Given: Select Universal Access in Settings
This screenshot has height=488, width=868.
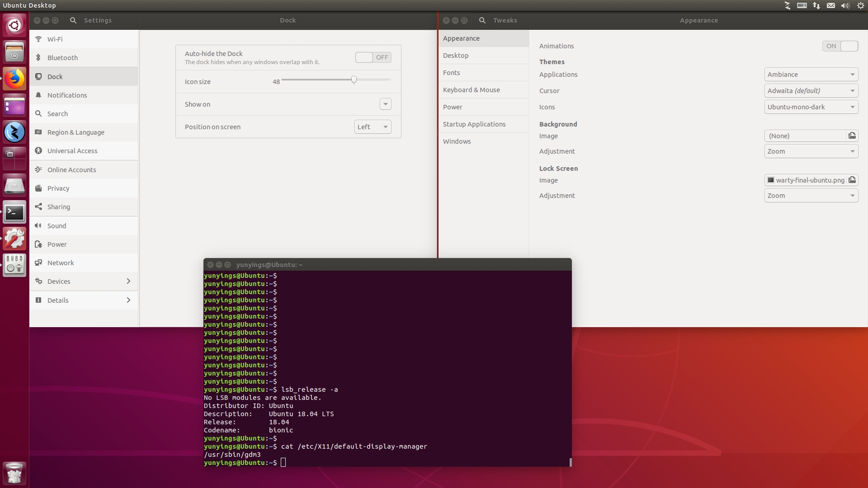Looking at the screenshot, I should (84, 150).
